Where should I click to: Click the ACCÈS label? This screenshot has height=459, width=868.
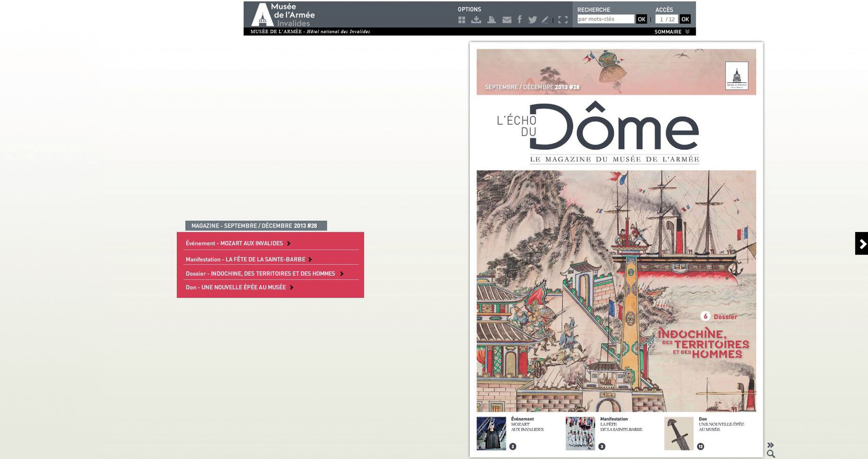(664, 9)
